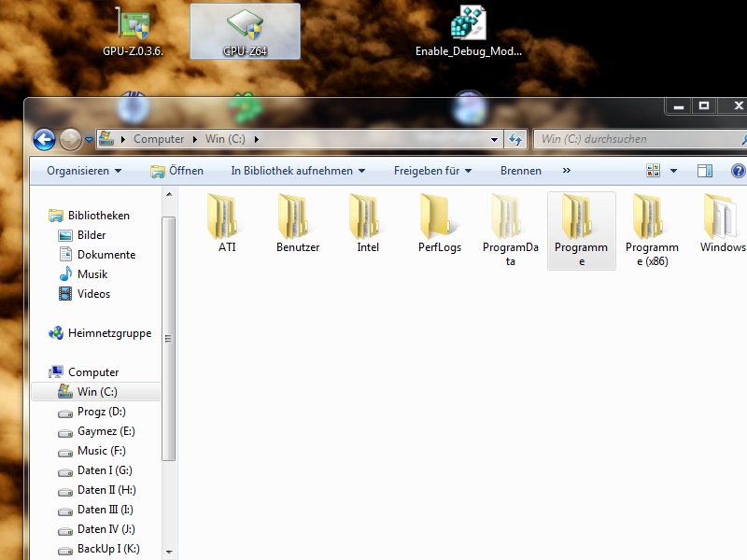This screenshot has height=560, width=747.
Task: Select the PerfLogs folder icon
Action: click(x=439, y=217)
